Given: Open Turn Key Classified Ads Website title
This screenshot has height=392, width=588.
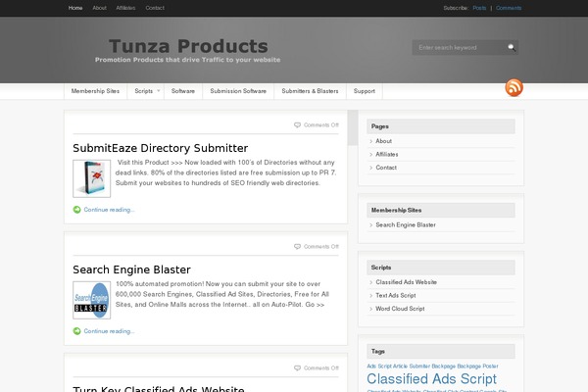Looking at the screenshot, I should [159, 389].
